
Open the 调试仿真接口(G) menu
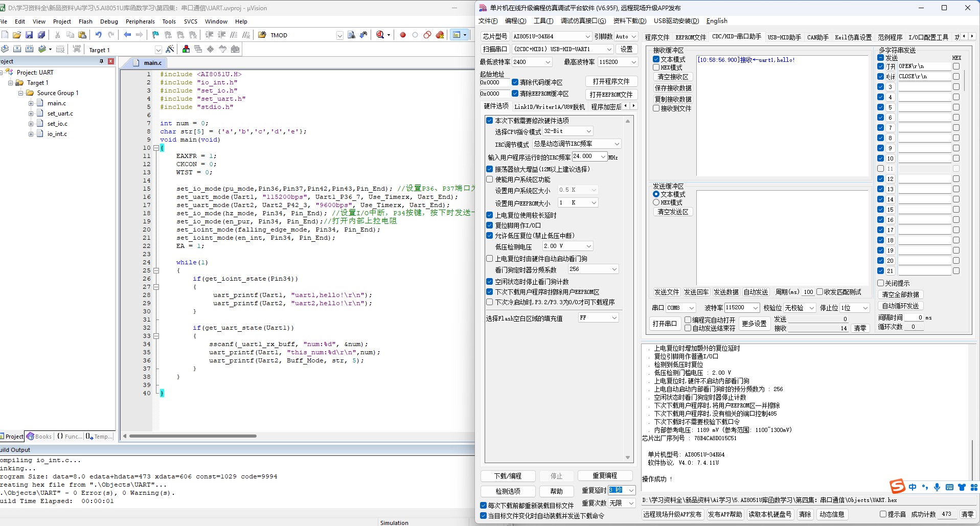(x=583, y=21)
